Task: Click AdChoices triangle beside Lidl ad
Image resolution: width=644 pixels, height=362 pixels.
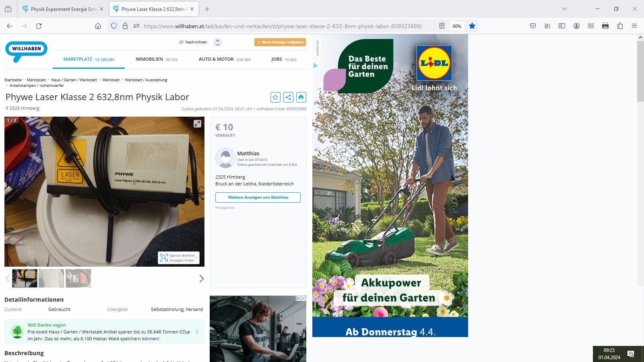Action: [x=316, y=66]
